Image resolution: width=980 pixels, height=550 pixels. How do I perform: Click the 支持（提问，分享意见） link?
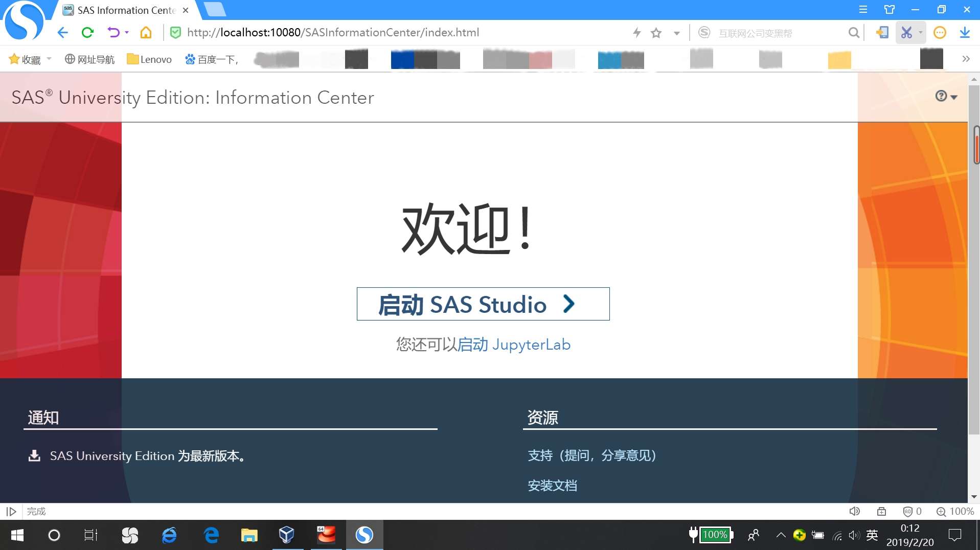(x=592, y=455)
